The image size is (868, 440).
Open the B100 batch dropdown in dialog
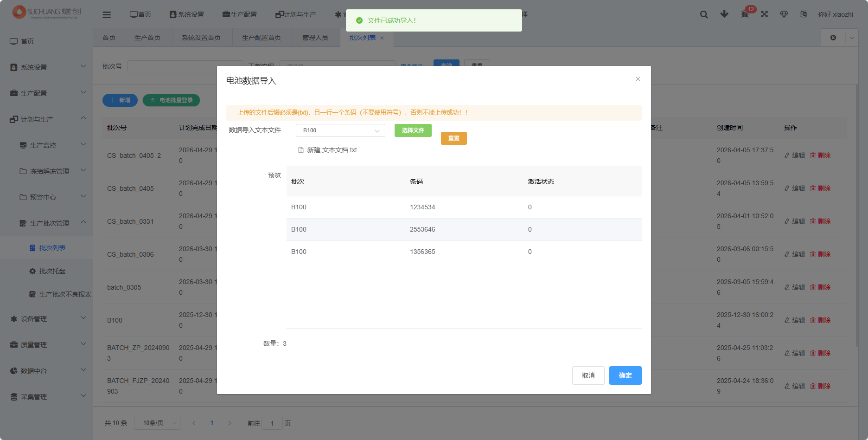tap(340, 130)
